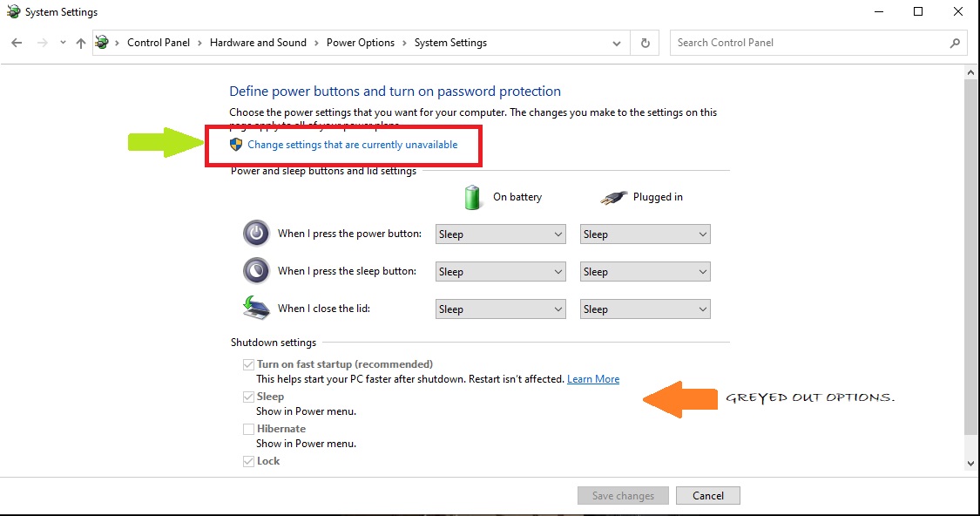
Task: Enable the Hibernate checkbox
Action: tap(248, 428)
